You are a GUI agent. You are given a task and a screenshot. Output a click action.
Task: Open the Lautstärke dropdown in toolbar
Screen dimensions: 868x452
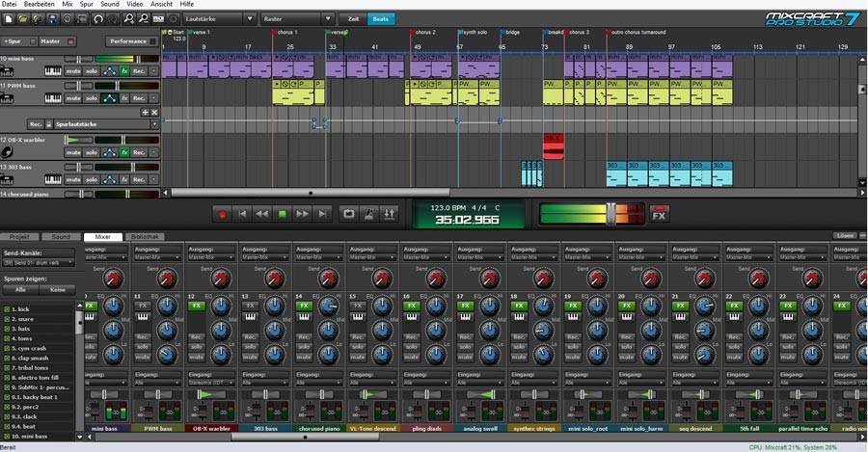(x=216, y=18)
